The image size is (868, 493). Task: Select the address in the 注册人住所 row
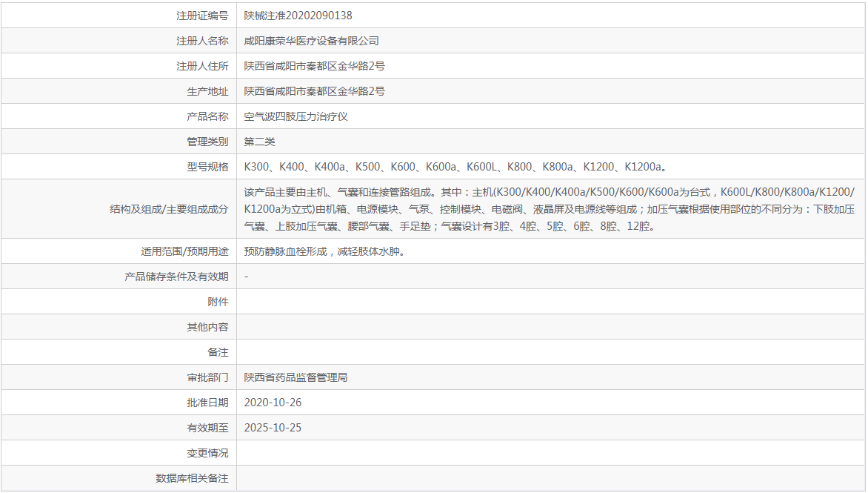(x=315, y=66)
